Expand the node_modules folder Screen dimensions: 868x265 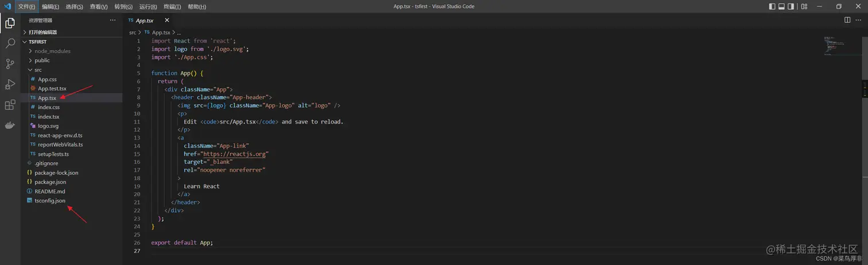72,51
